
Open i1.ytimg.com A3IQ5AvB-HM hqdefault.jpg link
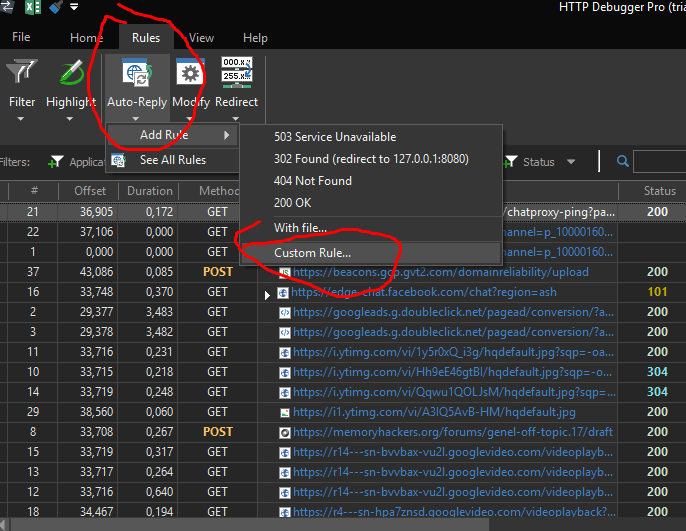tap(434, 412)
